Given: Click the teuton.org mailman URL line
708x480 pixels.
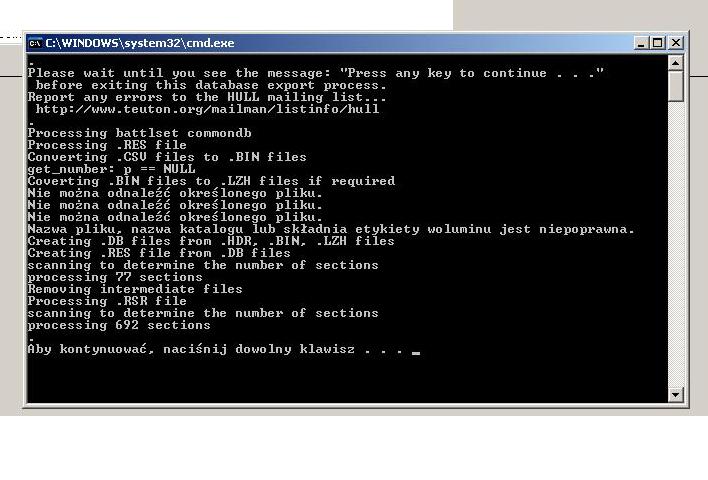Looking at the screenshot, I should coord(207,109).
